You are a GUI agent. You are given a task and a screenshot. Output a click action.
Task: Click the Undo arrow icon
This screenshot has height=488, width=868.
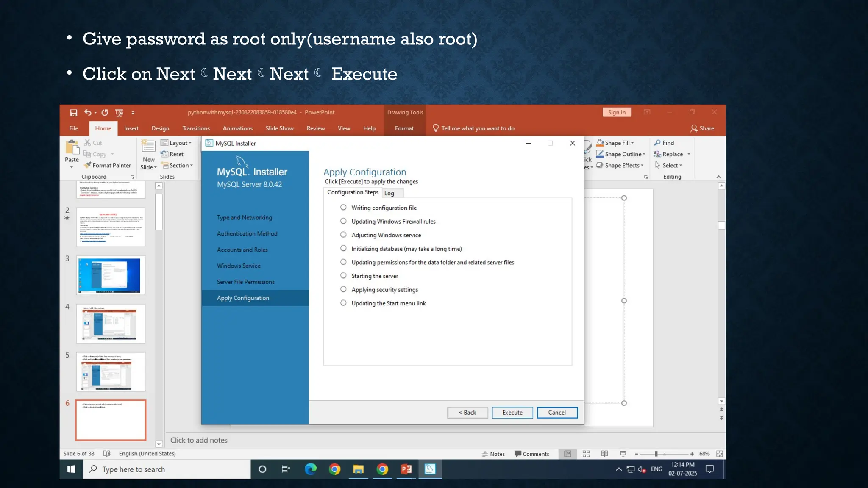[x=88, y=112]
